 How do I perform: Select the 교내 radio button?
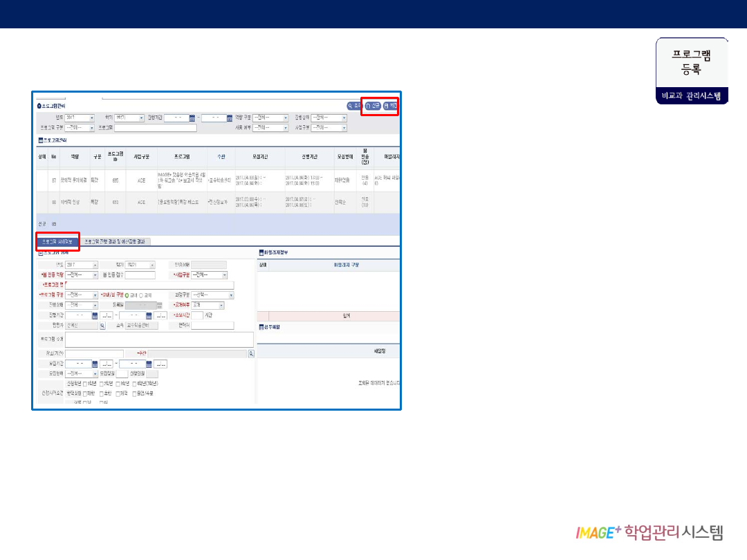click(x=127, y=295)
